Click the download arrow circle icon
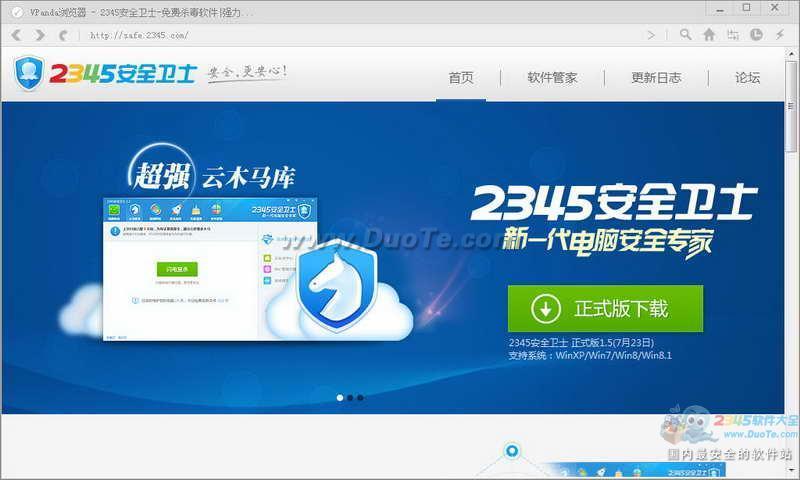Screen dimensions: 800x480 [545, 309]
